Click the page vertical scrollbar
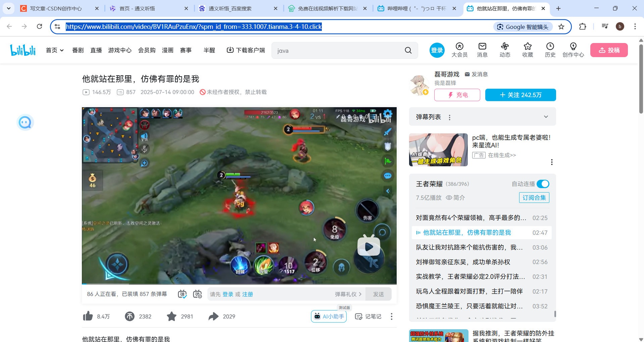The height and width of the screenshot is (342, 644). click(641, 79)
